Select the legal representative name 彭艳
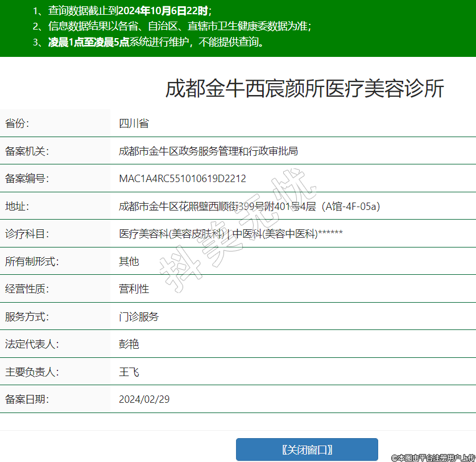This screenshot has width=476, height=462. click(x=129, y=344)
